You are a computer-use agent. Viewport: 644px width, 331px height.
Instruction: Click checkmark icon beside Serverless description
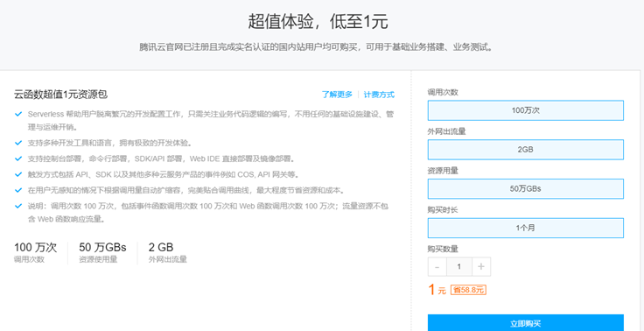tap(18, 114)
